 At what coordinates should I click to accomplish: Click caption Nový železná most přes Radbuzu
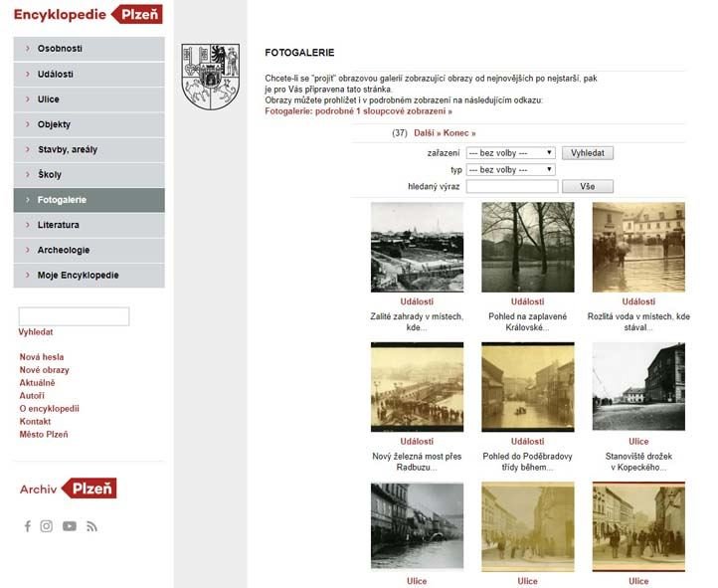(x=417, y=462)
